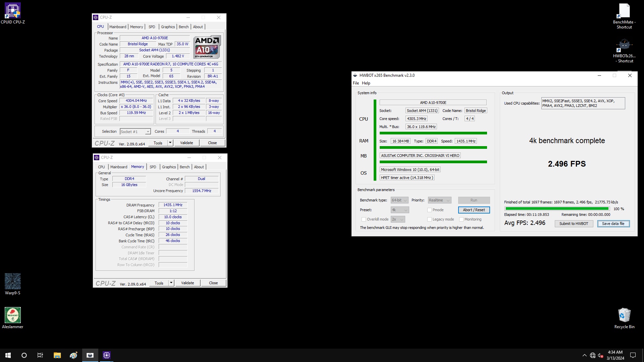Select CPU tab in Memory CPU-Z window
This screenshot has height=362, width=644.
tap(101, 167)
